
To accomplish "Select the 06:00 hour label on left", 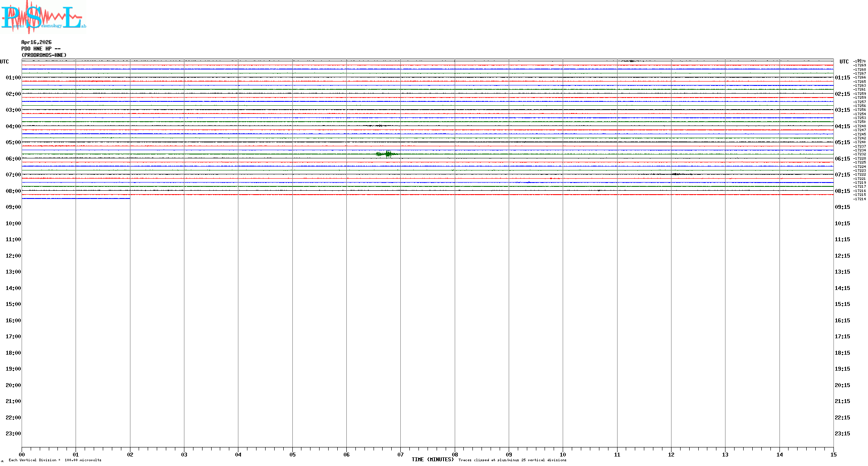I will point(13,159).
